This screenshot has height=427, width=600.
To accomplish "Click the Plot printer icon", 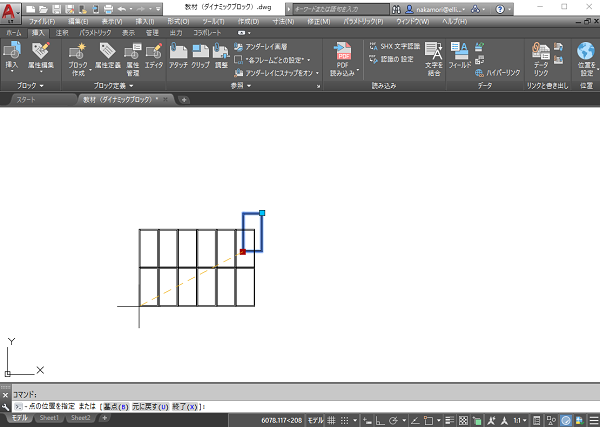I will pyautogui.click(x=108, y=9).
